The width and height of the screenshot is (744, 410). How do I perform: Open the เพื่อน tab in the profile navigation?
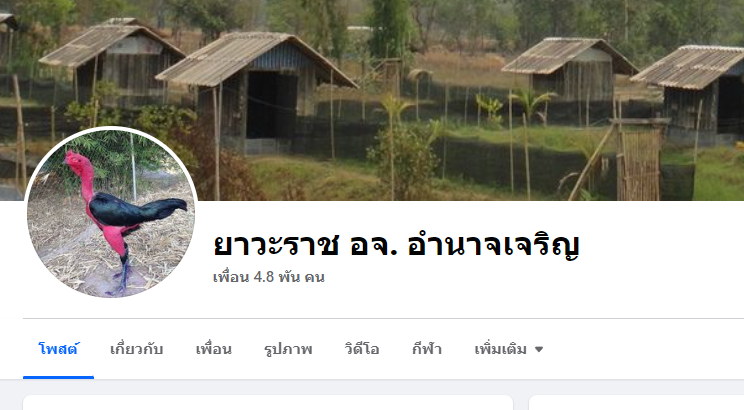214,349
